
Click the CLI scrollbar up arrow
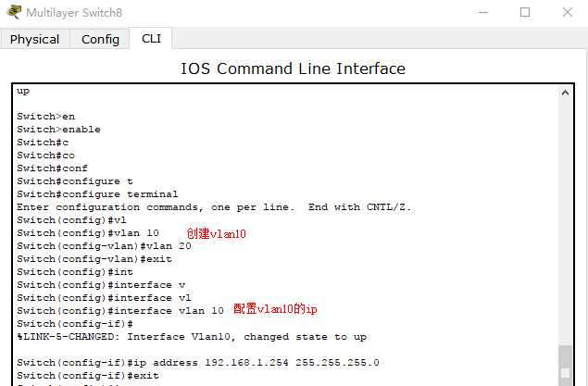tap(565, 93)
